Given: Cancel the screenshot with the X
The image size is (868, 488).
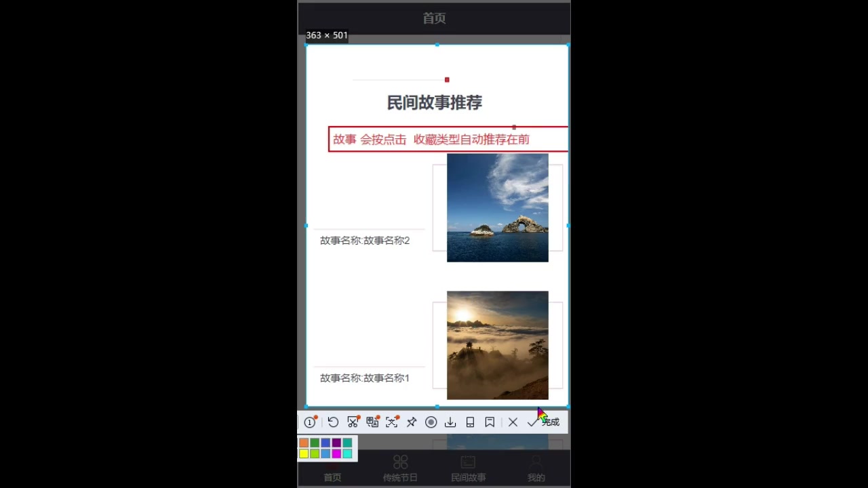Looking at the screenshot, I should [x=513, y=422].
